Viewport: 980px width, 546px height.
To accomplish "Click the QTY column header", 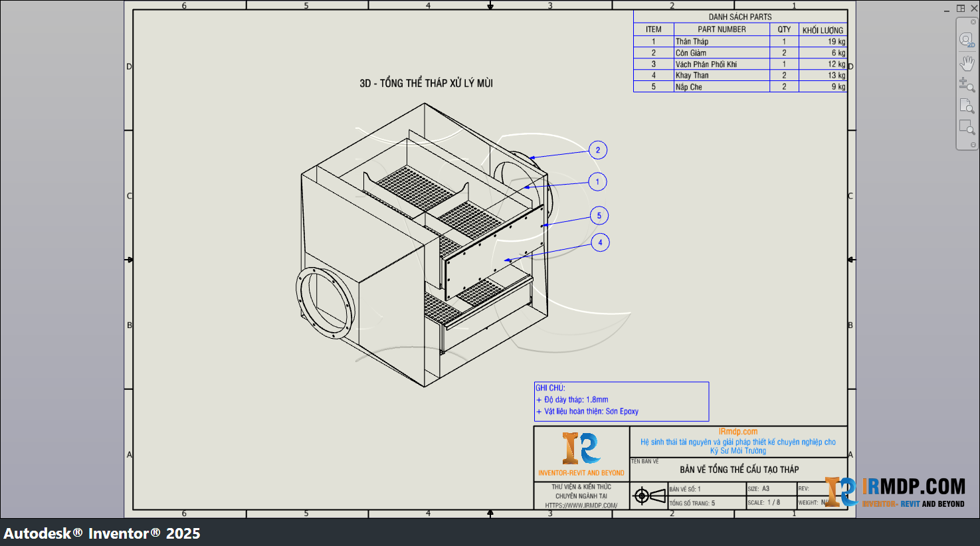I will tap(784, 29).
